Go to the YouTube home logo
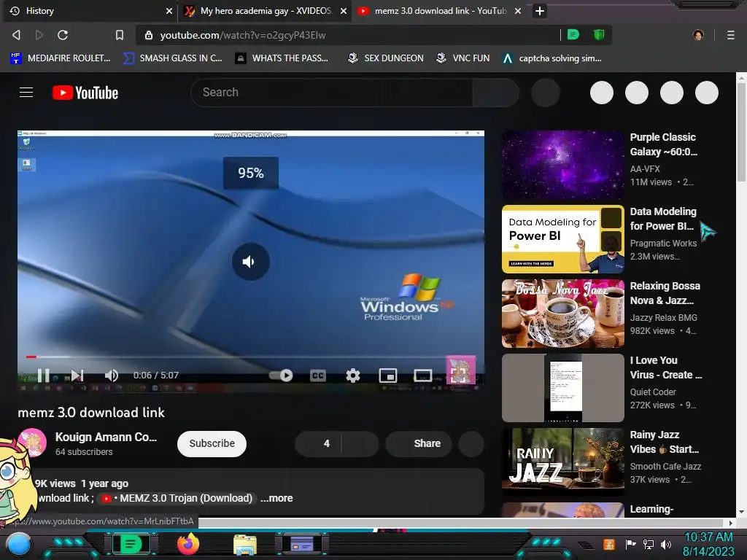 tap(85, 93)
